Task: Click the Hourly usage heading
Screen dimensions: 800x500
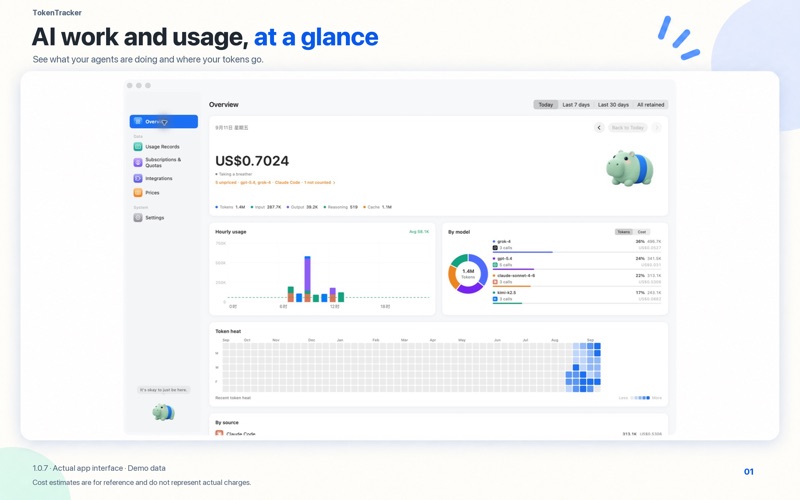Action: point(231,232)
